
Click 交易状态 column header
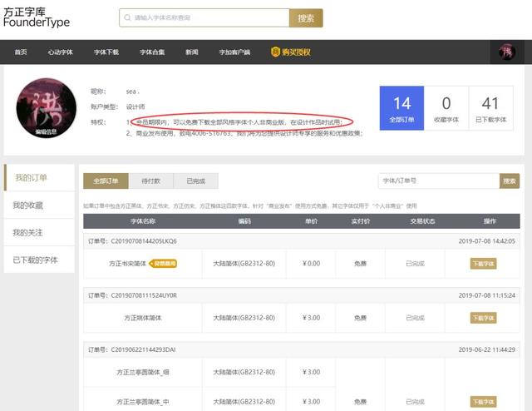pos(422,221)
